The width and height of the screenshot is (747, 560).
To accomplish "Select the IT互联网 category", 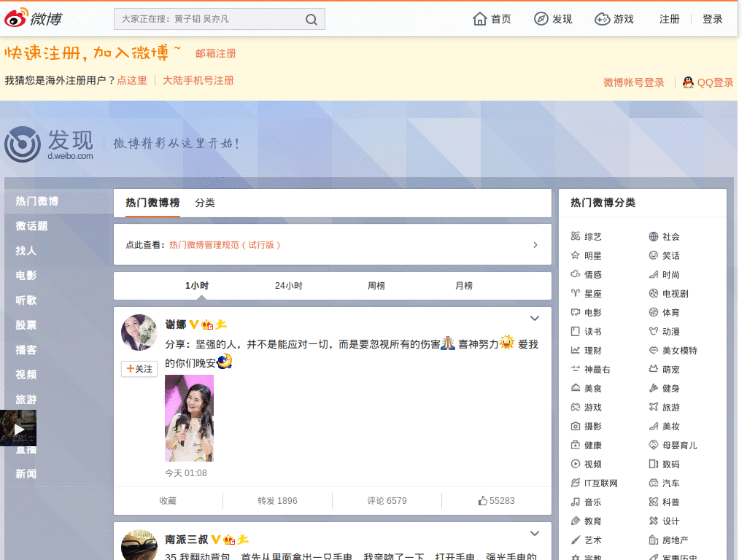I will [x=601, y=483].
